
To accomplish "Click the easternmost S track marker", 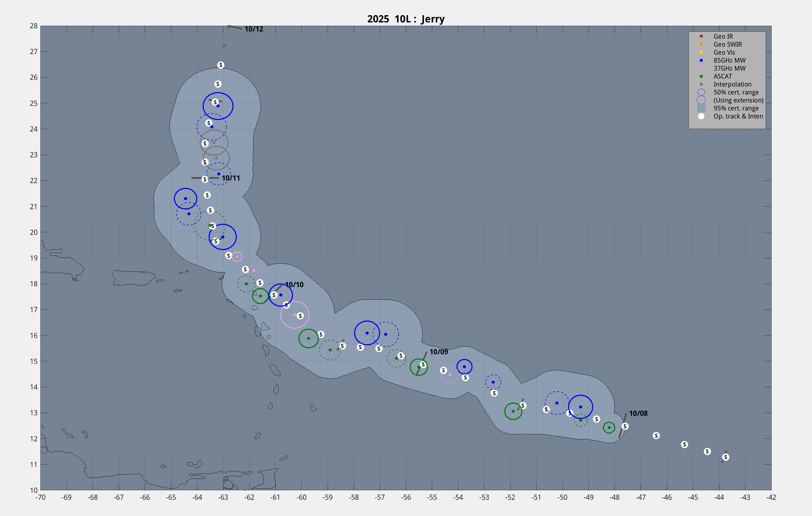I will pos(726,457).
